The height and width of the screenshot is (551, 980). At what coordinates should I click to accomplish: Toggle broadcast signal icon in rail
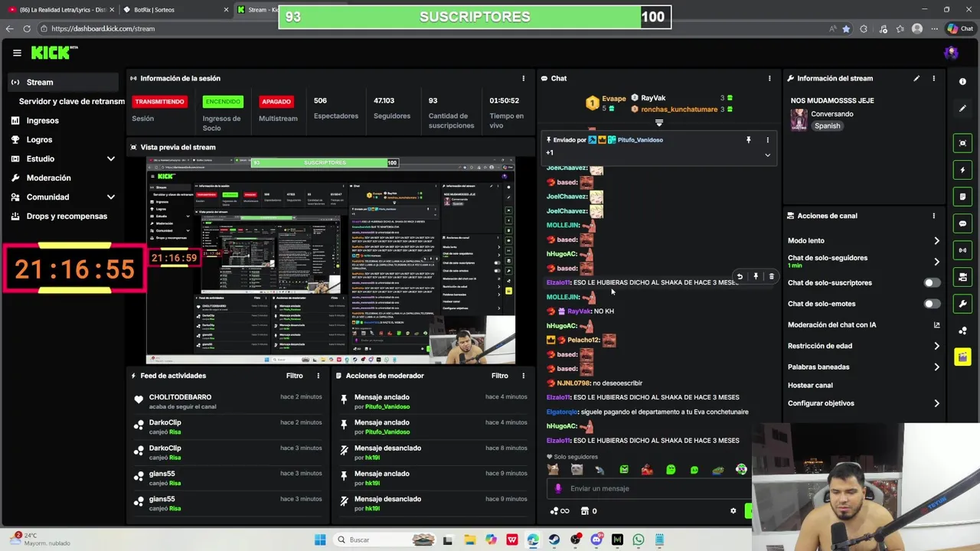click(x=962, y=250)
